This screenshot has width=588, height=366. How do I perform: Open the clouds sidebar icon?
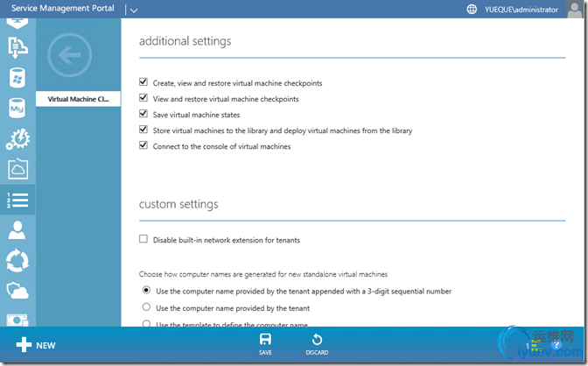(x=17, y=291)
